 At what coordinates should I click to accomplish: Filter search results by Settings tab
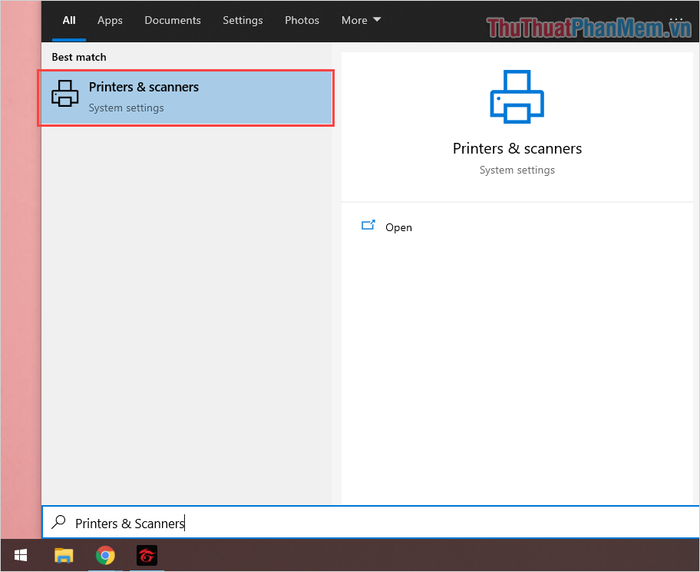pyautogui.click(x=242, y=20)
